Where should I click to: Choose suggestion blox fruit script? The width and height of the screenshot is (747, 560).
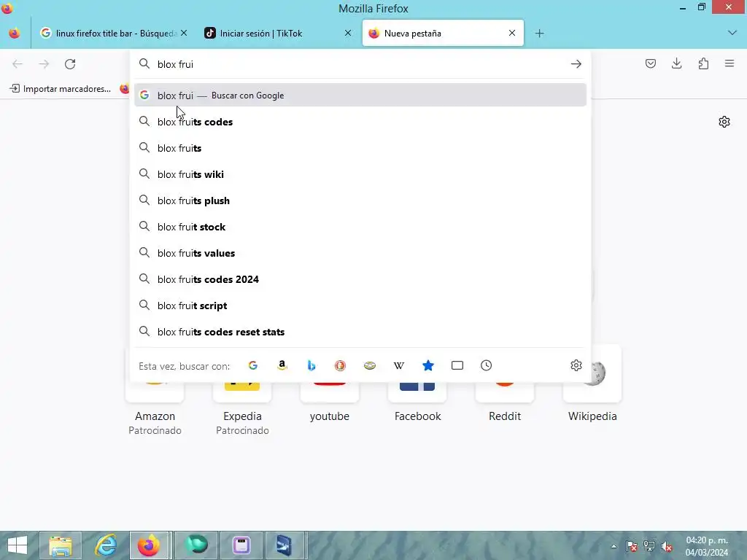pos(360,306)
